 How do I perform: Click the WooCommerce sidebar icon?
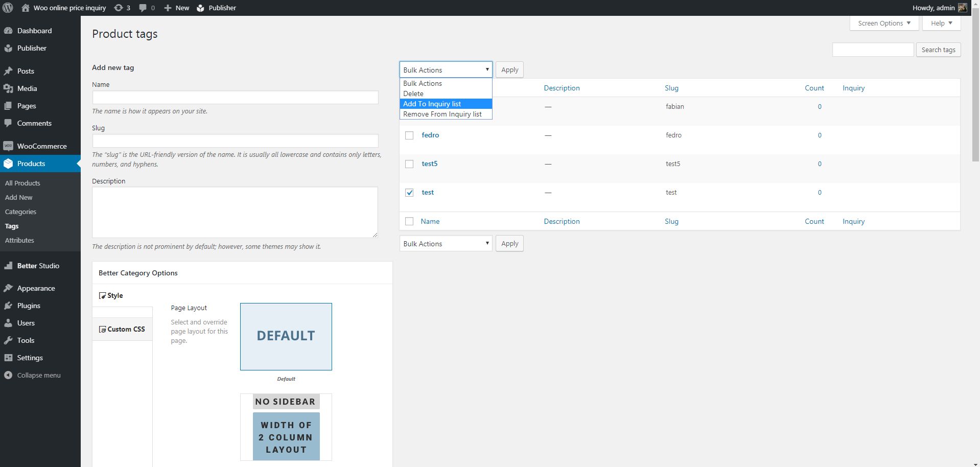(x=8, y=146)
